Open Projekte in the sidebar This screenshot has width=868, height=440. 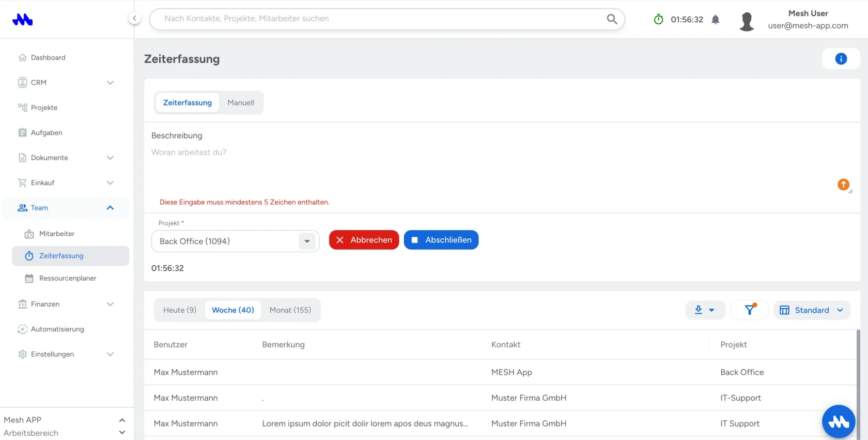click(x=44, y=108)
